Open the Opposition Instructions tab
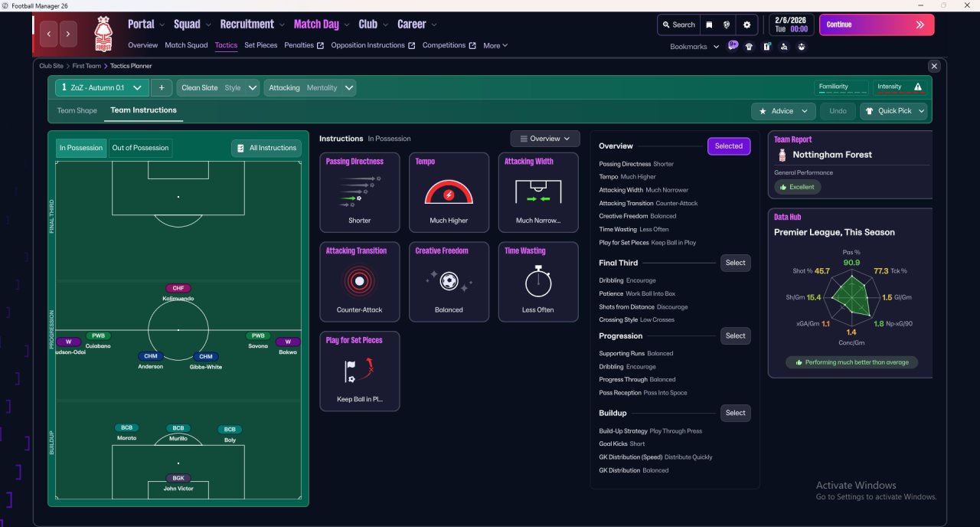The image size is (980, 527). pos(373,45)
